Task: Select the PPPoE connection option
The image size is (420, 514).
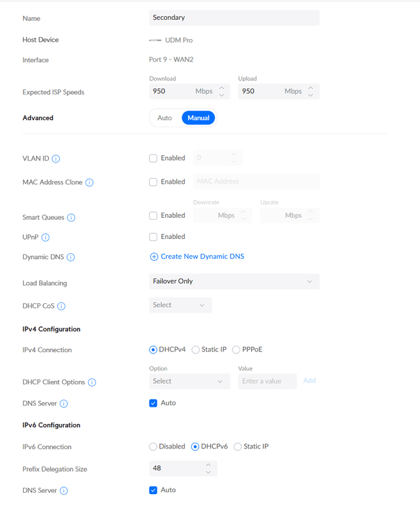Action: [236, 350]
